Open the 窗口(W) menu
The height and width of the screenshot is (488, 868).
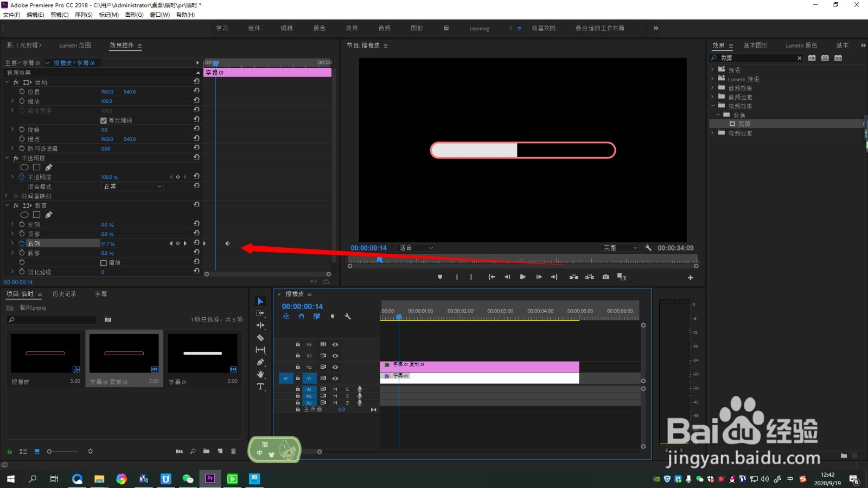(x=160, y=15)
